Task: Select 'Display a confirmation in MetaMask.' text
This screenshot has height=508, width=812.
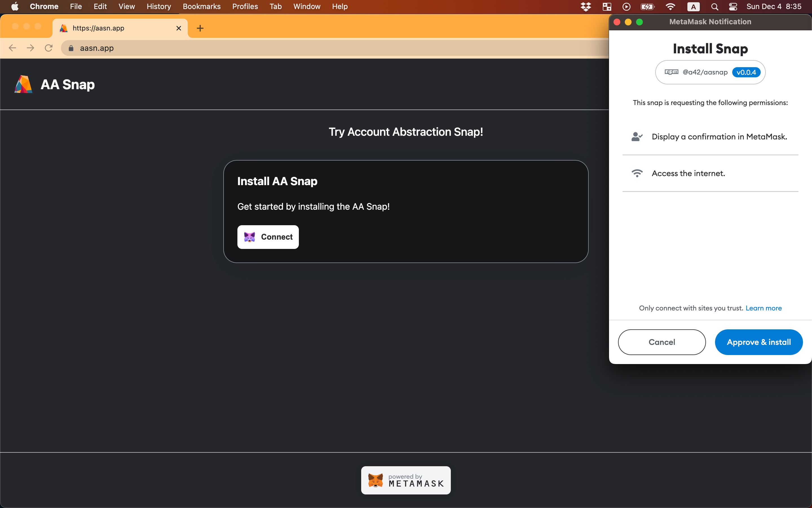Action: tap(720, 137)
